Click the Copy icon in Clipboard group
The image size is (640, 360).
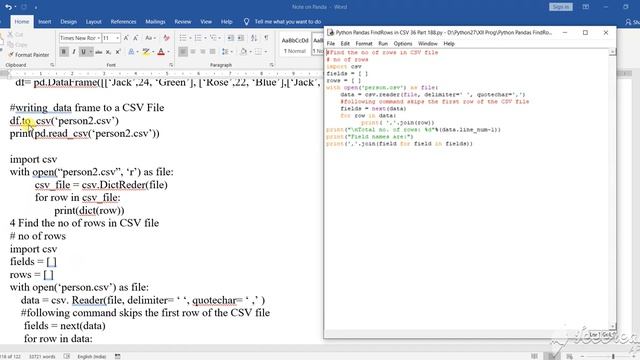point(11,44)
